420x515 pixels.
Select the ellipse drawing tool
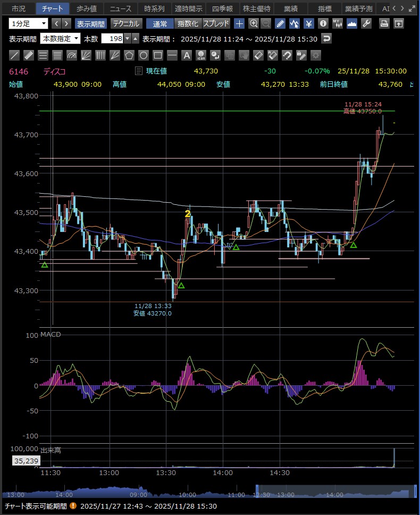tap(144, 55)
